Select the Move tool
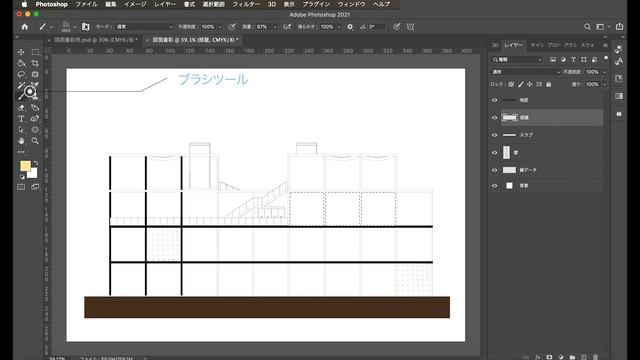The width and height of the screenshot is (640, 360). tap(21, 52)
